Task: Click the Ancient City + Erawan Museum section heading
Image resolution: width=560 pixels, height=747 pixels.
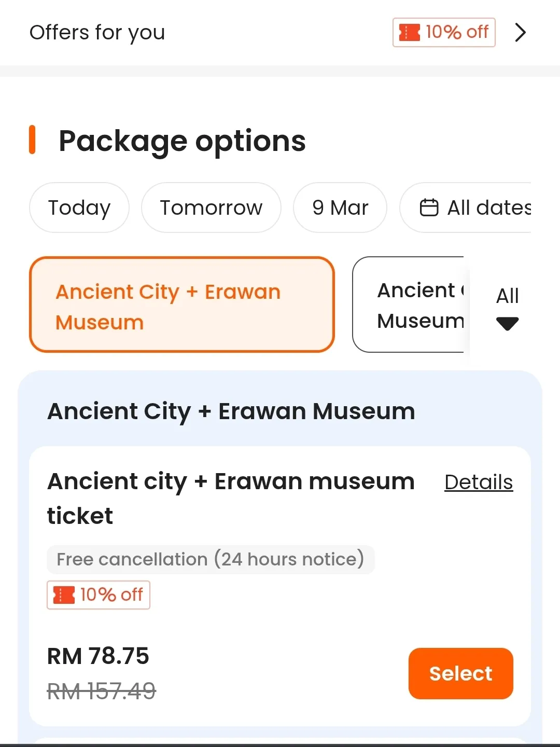Action: pos(231,411)
